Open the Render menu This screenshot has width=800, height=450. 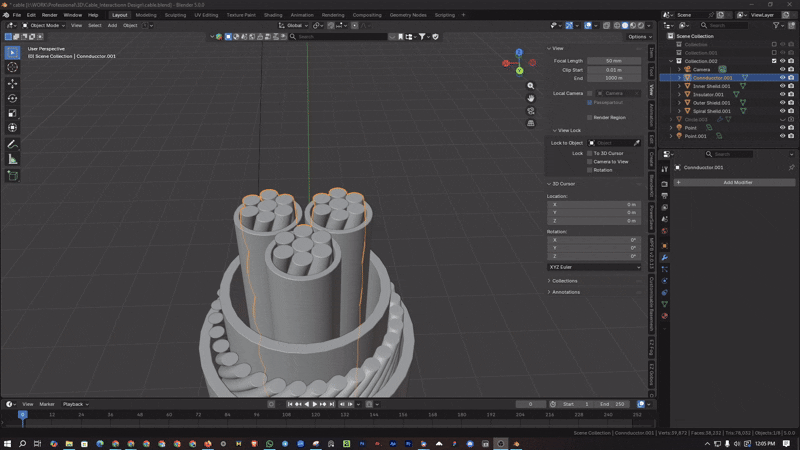[49, 15]
